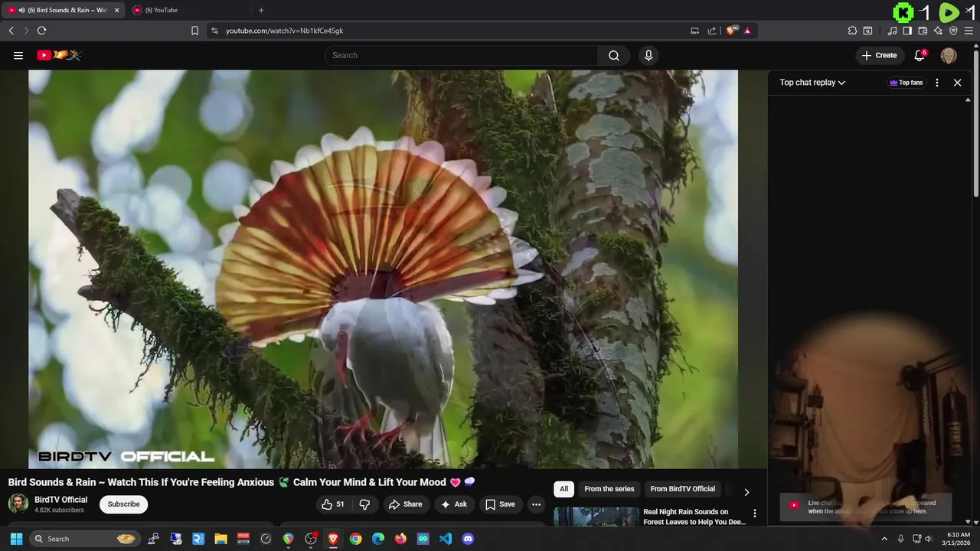Image resolution: width=980 pixels, height=551 pixels.
Task: Click the Share button under the video
Action: 405,504
